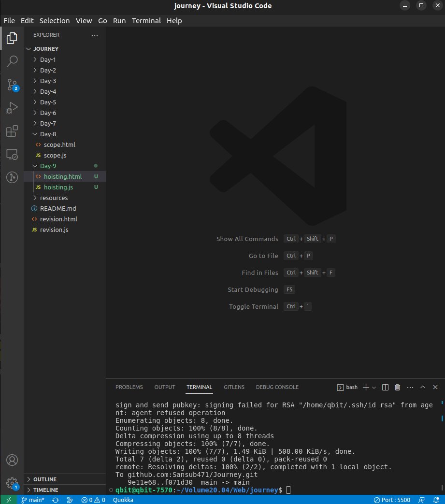The image size is (445, 504).
Task: Collapse the JOURNEY root folder
Action: (65, 49)
